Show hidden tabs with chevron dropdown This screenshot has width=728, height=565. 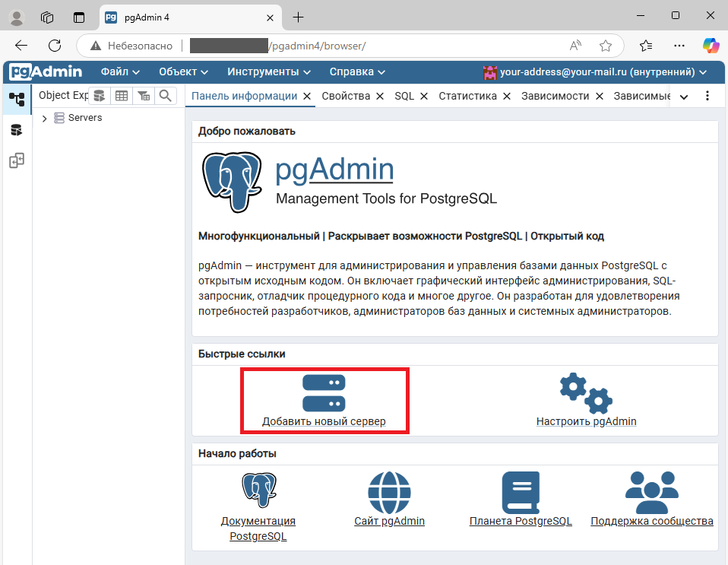(684, 97)
